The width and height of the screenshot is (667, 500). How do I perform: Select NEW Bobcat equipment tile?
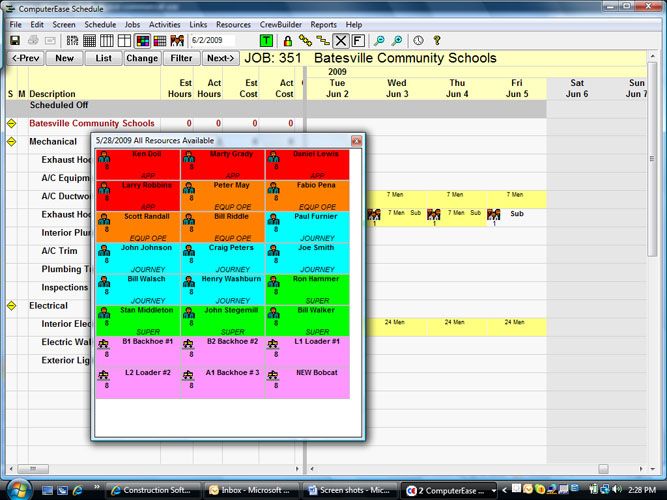pyautogui.click(x=307, y=383)
